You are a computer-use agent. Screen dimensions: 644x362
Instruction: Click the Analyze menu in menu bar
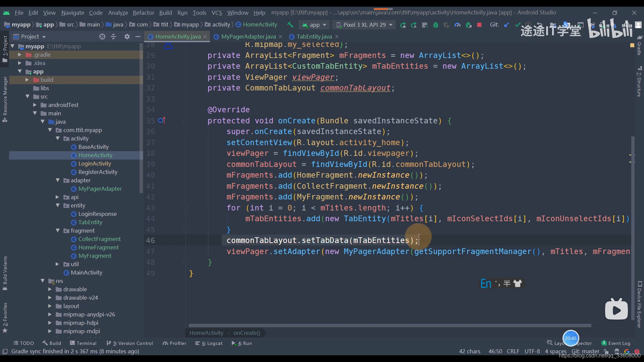pyautogui.click(x=118, y=12)
